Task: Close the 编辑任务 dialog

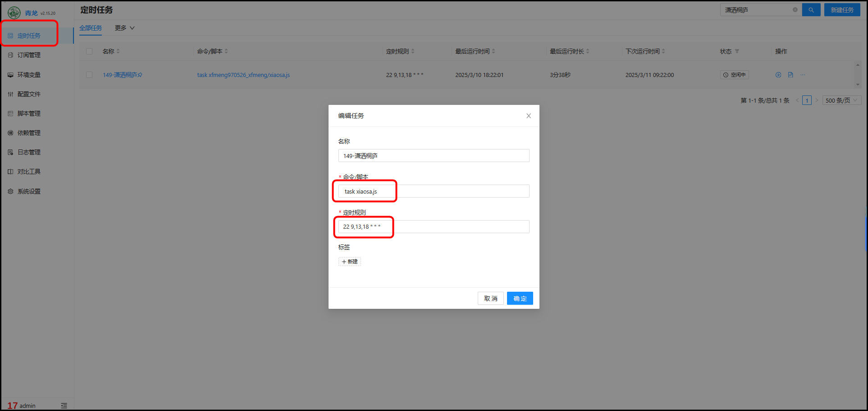Action: click(x=529, y=116)
